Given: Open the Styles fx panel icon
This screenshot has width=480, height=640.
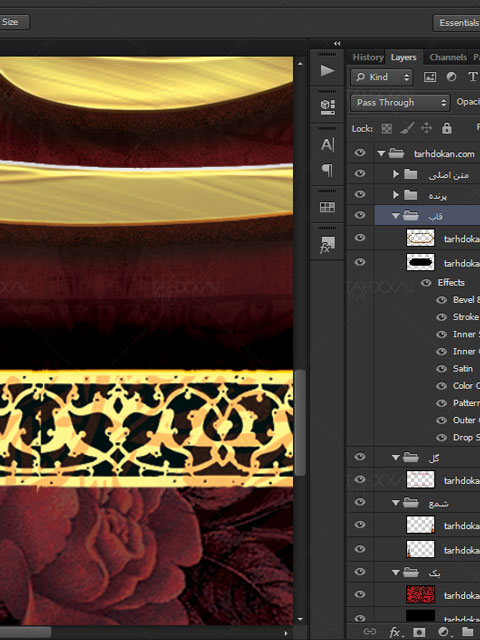Looking at the screenshot, I should tap(327, 245).
